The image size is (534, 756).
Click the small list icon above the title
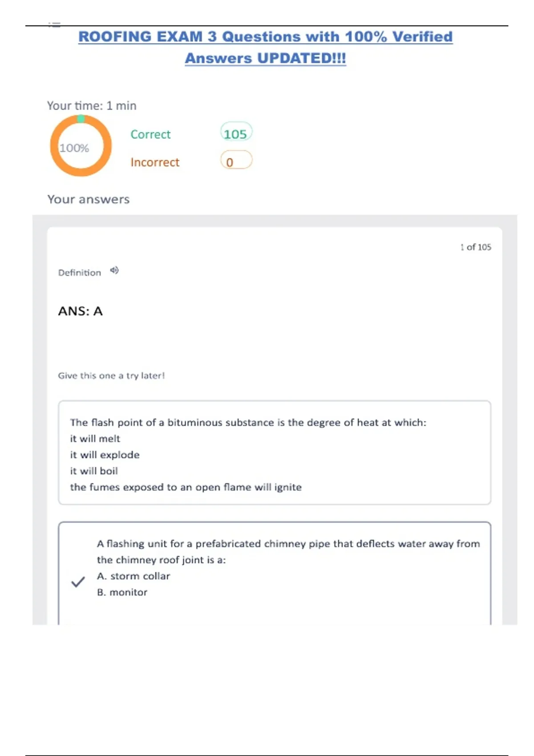pyautogui.click(x=54, y=25)
